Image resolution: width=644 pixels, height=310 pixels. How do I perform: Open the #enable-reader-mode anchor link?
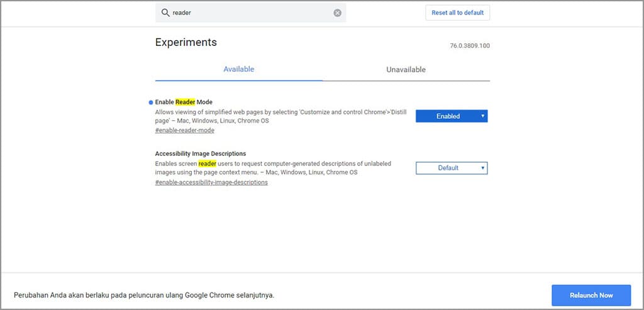point(185,130)
